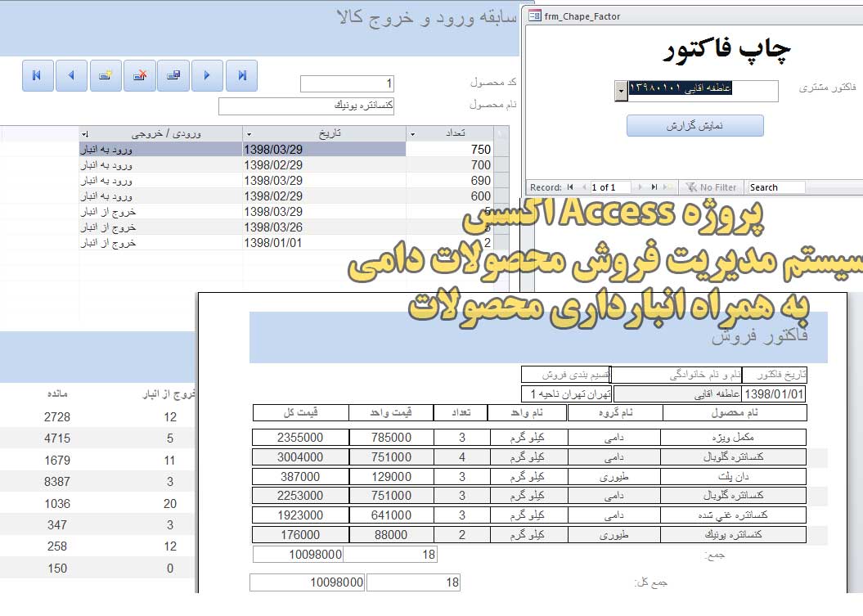Click the next record arrow button

point(208,75)
